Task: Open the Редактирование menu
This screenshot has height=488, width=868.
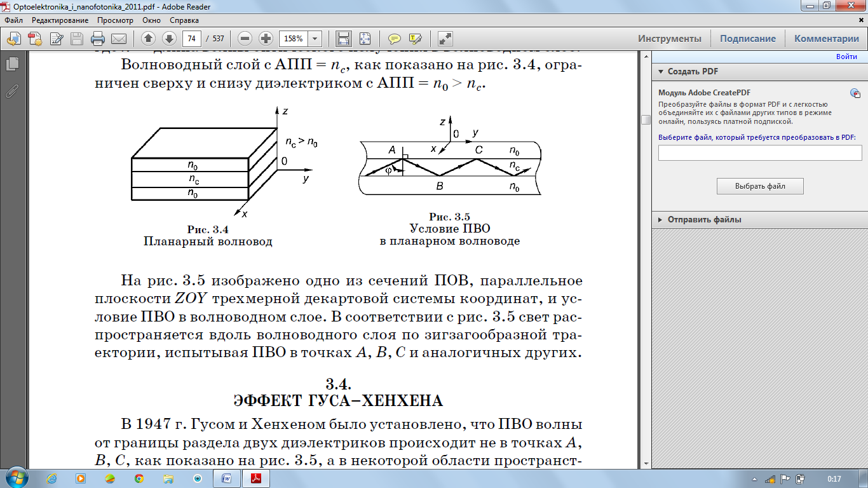Action: [60, 20]
